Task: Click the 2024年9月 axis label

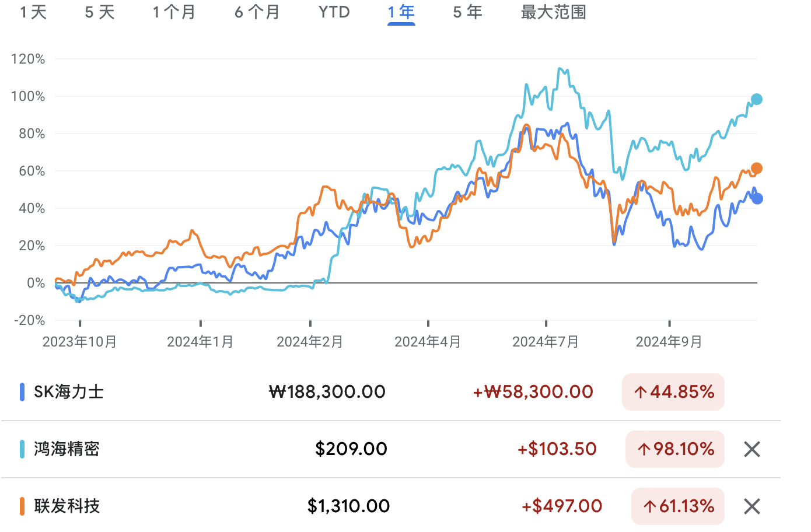Action: point(669,342)
